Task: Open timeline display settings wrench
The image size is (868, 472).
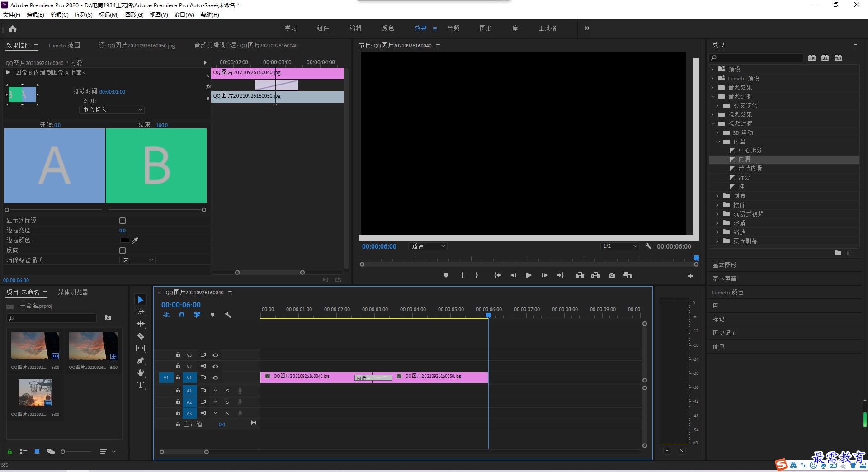Action: click(228, 315)
